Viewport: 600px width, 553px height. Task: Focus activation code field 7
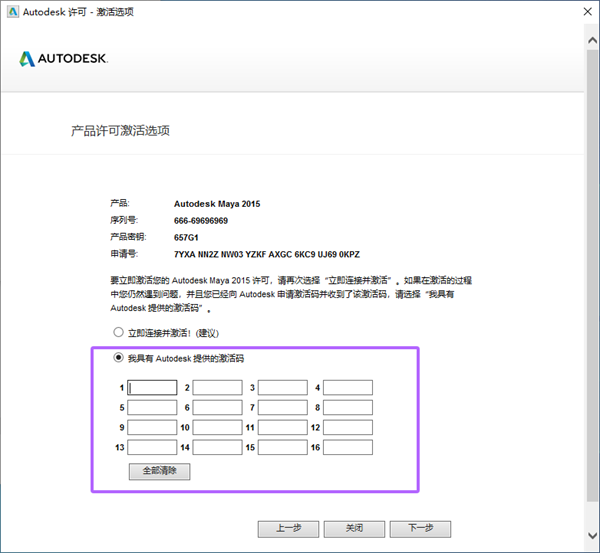(x=282, y=408)
